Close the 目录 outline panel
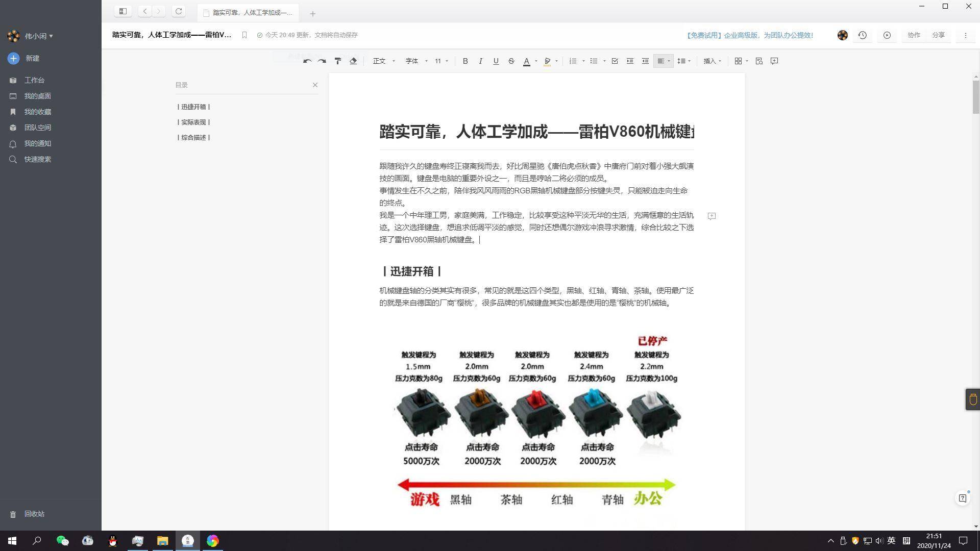This screenshot has width=980, height=551. click(315, 85)
